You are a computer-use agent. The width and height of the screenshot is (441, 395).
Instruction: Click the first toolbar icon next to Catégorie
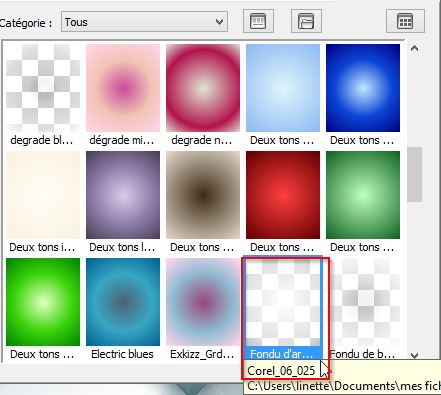click(258, 22)
